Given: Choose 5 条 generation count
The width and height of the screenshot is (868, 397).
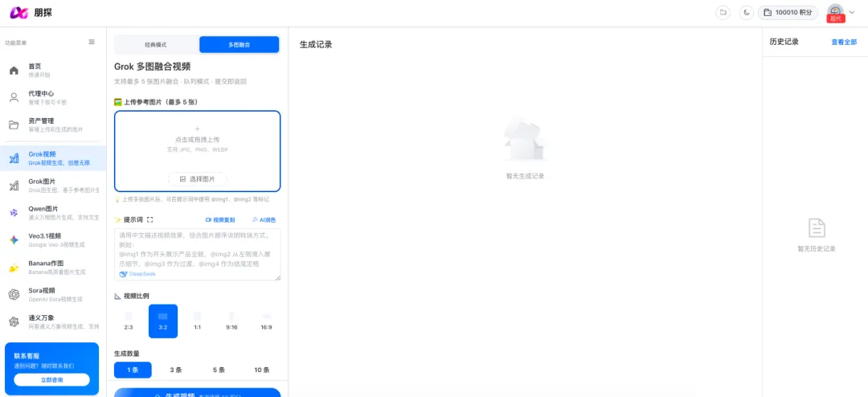Looking at the screenshot, I should pos(219,370).
